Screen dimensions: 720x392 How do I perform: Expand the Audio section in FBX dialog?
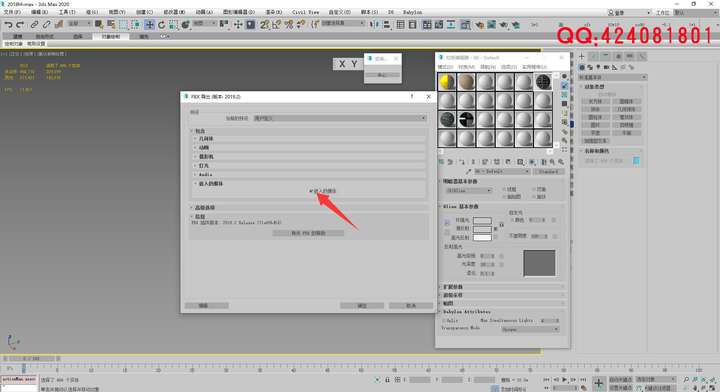point(309,174)
